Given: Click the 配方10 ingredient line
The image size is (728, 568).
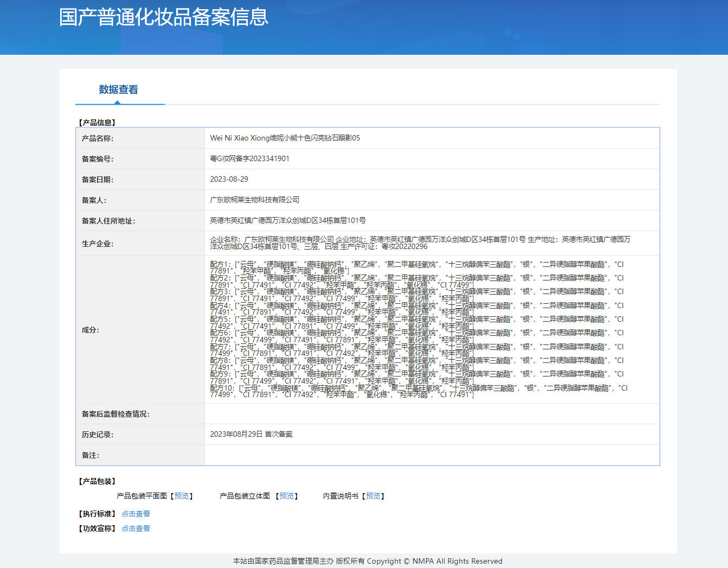Looking at the screenshot, I should [419, 391].
